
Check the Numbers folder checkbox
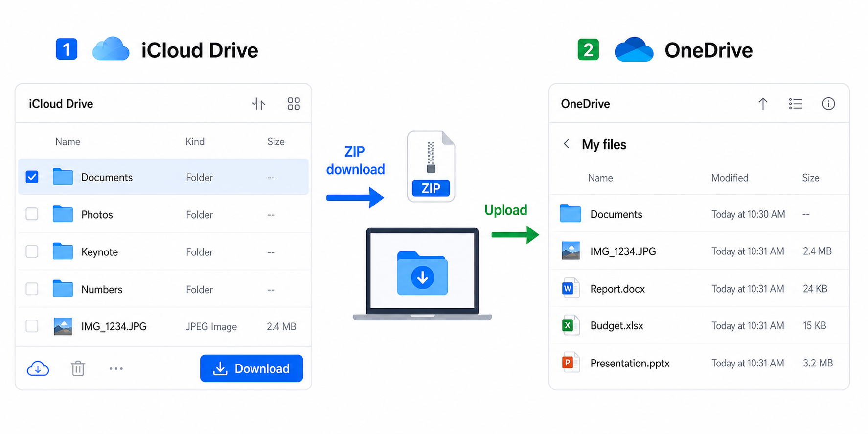(x=32, y=289)
